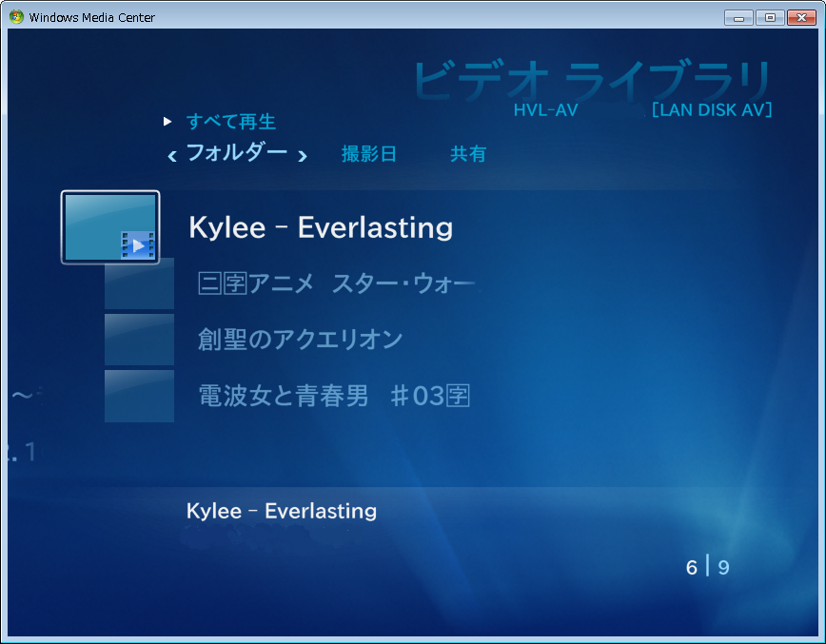The width and height of the screenshot is (826, 644).
Task: Select the 電波女と青春男 #03 list item
Action: click(x=334, y=396)
